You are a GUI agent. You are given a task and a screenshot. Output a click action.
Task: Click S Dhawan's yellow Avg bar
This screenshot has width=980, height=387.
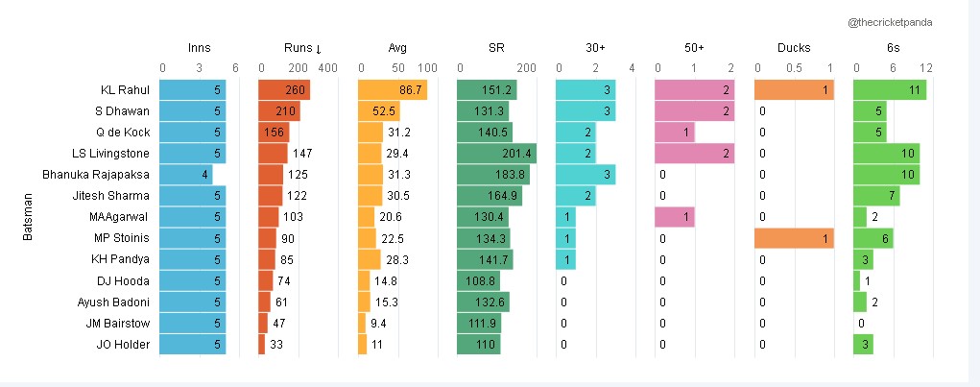378,111
